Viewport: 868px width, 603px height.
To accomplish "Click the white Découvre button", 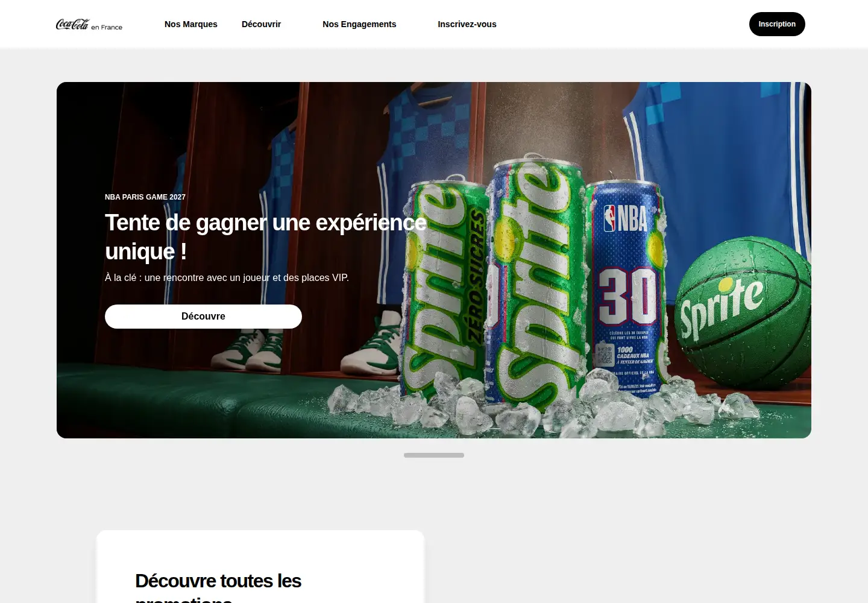I will (x=203, y=317).
